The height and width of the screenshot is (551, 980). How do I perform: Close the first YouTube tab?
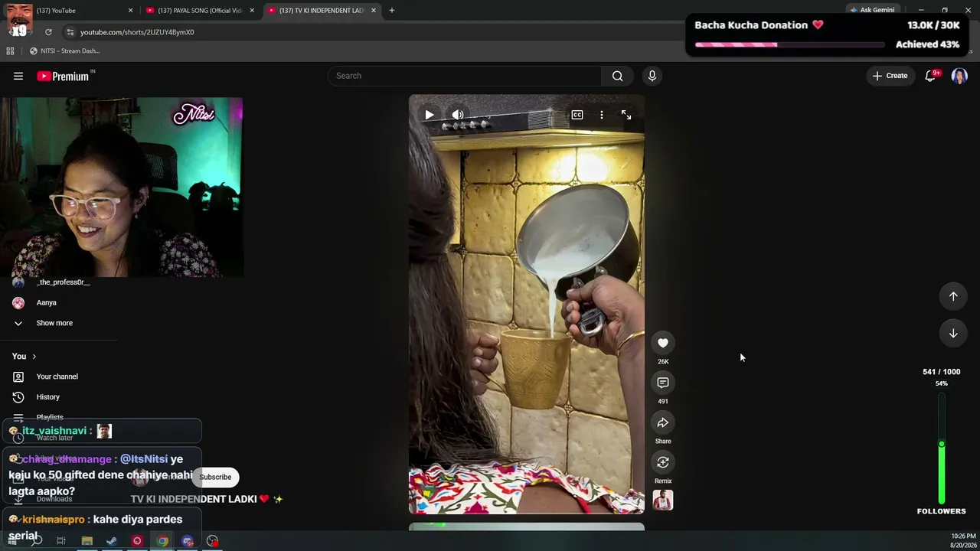130,11
